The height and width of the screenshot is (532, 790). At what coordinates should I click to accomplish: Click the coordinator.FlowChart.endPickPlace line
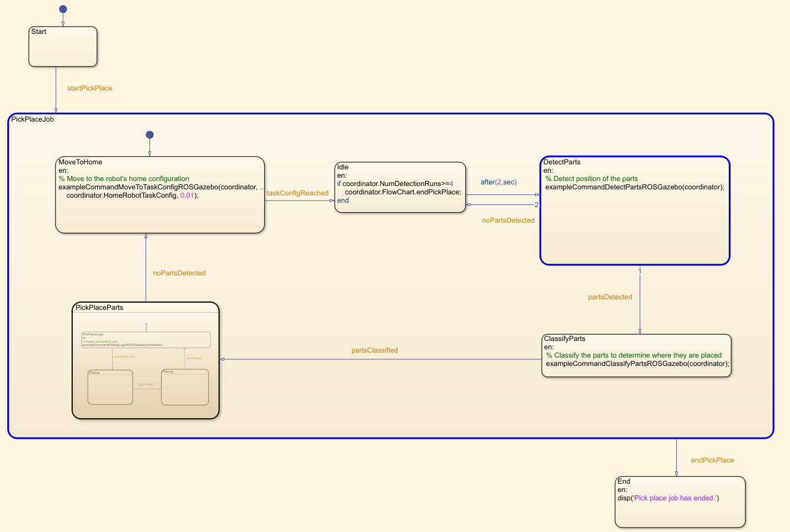click(x=403, y=192)
